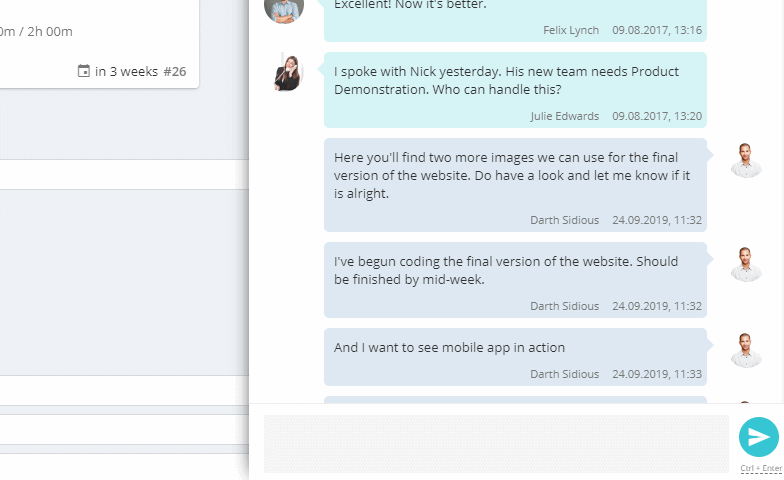Click the 'in 3 weeks' due date label

126,72
